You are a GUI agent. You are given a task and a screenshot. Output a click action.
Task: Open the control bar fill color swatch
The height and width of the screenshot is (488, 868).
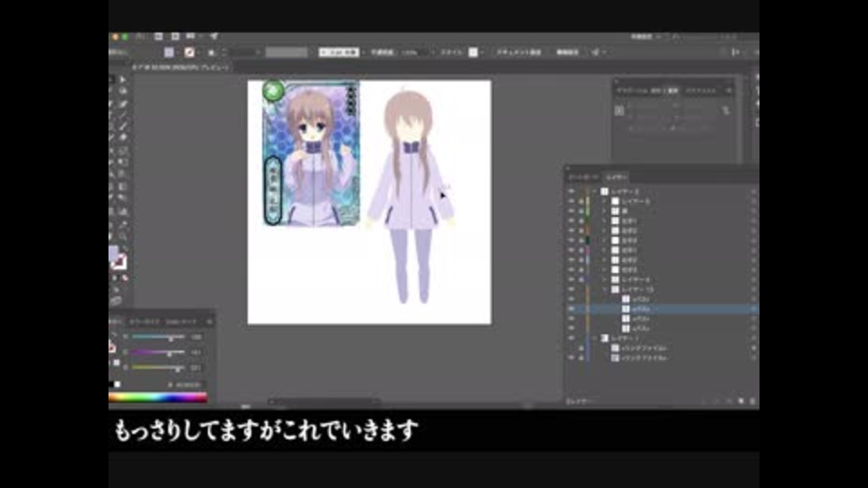[x=169, y=52]
